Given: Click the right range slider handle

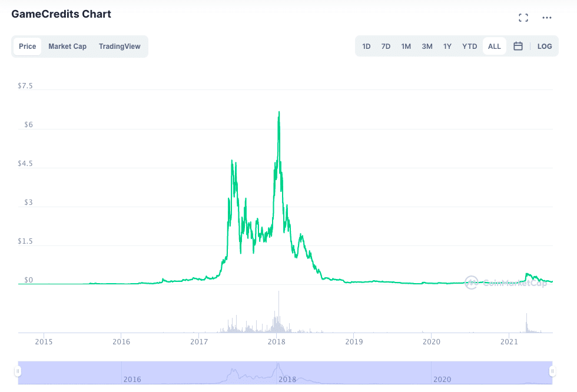Looking at the screenshot, I should pyautogui.click(x=552, y=371).
